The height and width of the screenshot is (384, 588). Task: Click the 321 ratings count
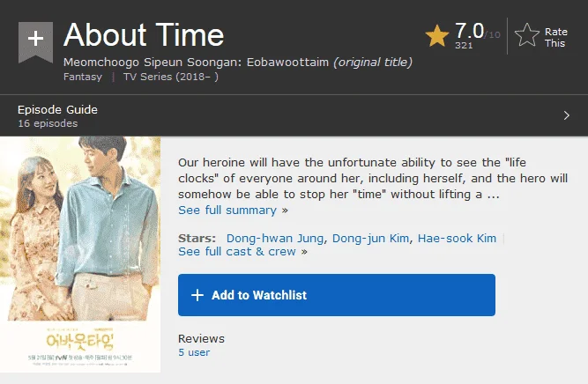(x=464, y=45)
